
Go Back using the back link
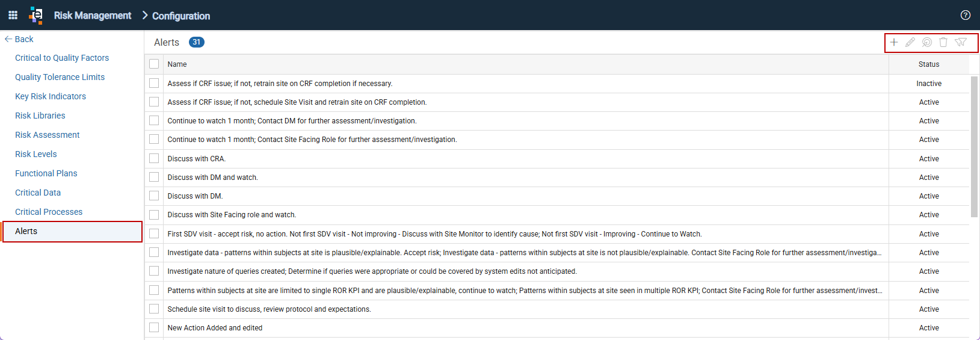pyautogui.click(x=19, y=39)
